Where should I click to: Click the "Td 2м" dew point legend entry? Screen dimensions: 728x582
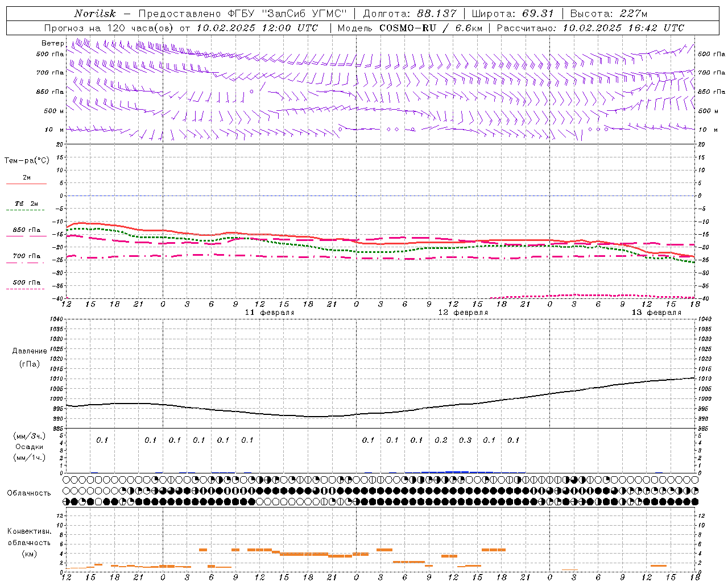[27, 203]
